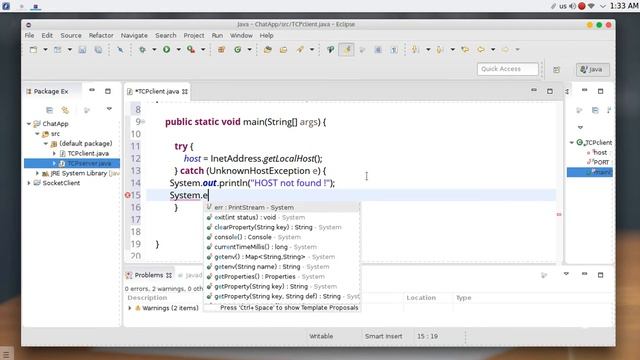Viewport: 640px width, 360px height.
Task: Maximize the Package Explorer panel
Action: [108, 91]
